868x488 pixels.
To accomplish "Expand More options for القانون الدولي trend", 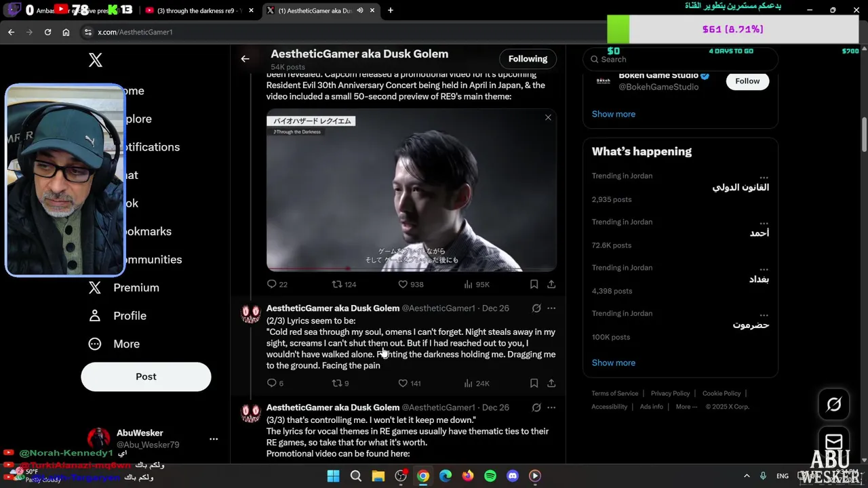I will pos(764,176).
